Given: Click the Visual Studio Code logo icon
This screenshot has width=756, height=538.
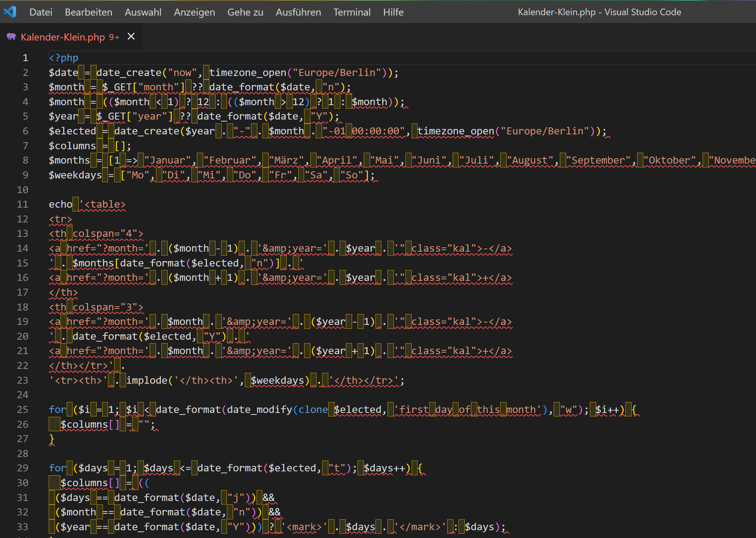Looking at the screenshot, I should 10,12.
